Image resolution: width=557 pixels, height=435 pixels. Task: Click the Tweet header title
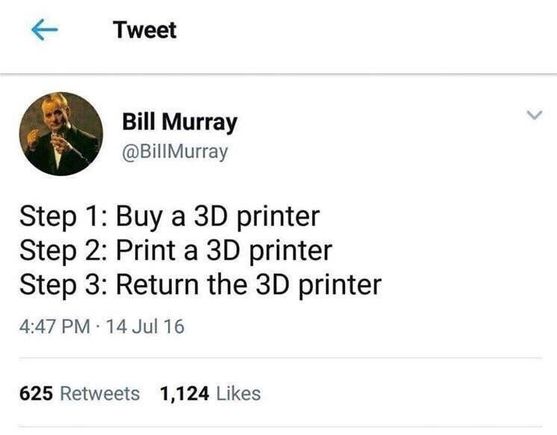(145, 30)
